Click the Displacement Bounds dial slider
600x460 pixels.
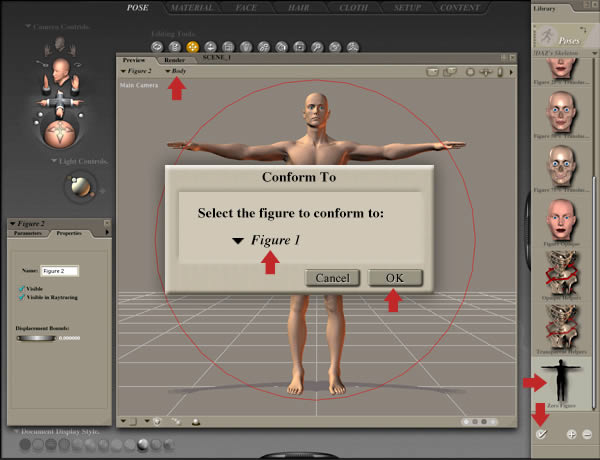36,338
